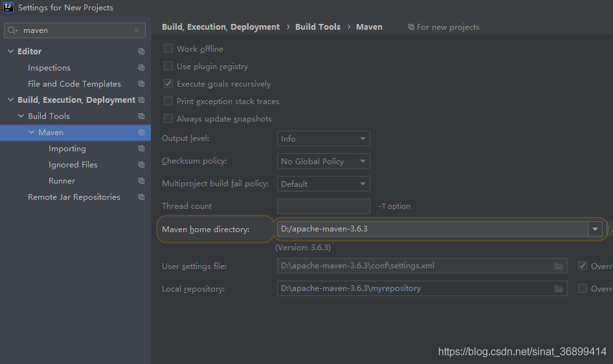Enable the Use plugin registry checkbox

click(x=168, y=66)
